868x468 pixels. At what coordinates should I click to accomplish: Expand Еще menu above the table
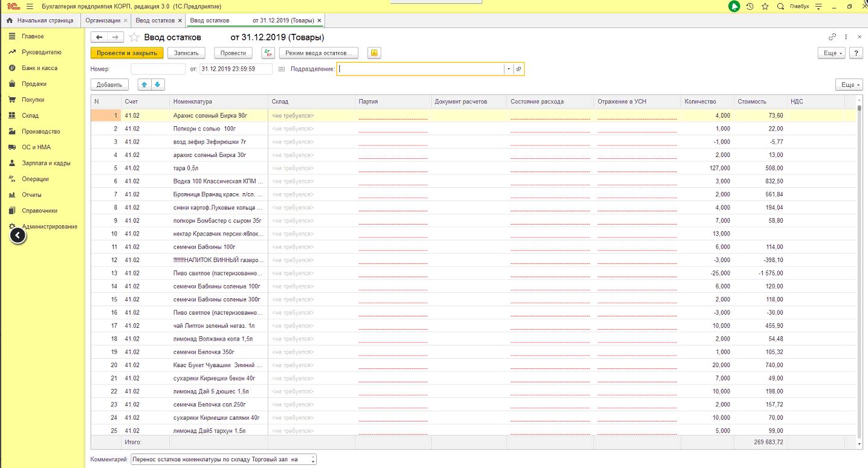pos(849,85)
